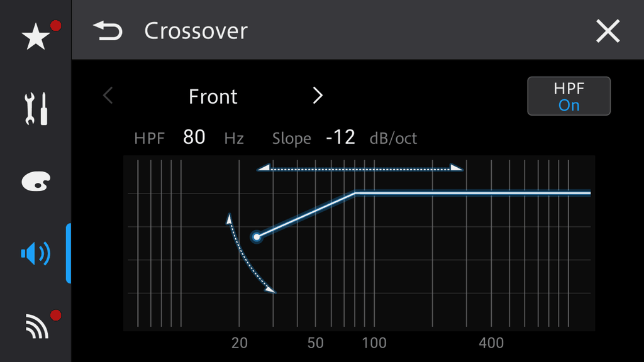Click the lower arrowhead of the slope arc
The height and width of the screenshot is (362, 644).
270,290
